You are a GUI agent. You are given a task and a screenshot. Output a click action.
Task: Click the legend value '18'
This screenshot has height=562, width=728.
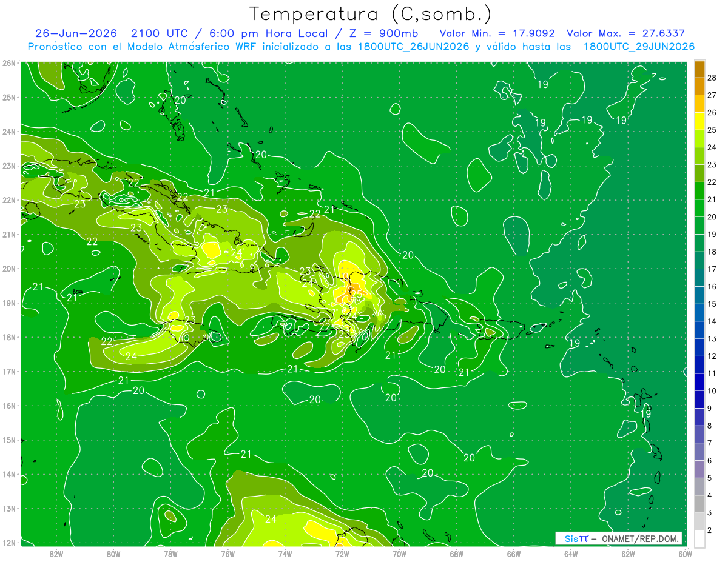[x=712, y=251]
